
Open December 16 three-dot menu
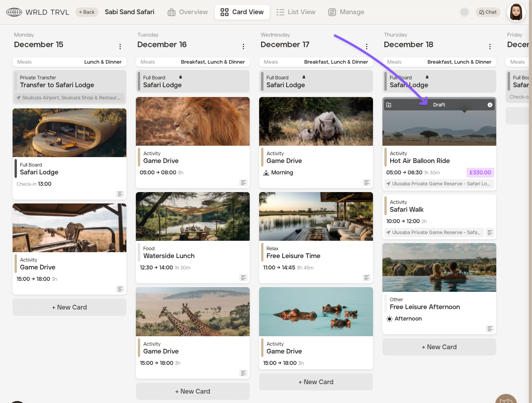click(243, 47)
